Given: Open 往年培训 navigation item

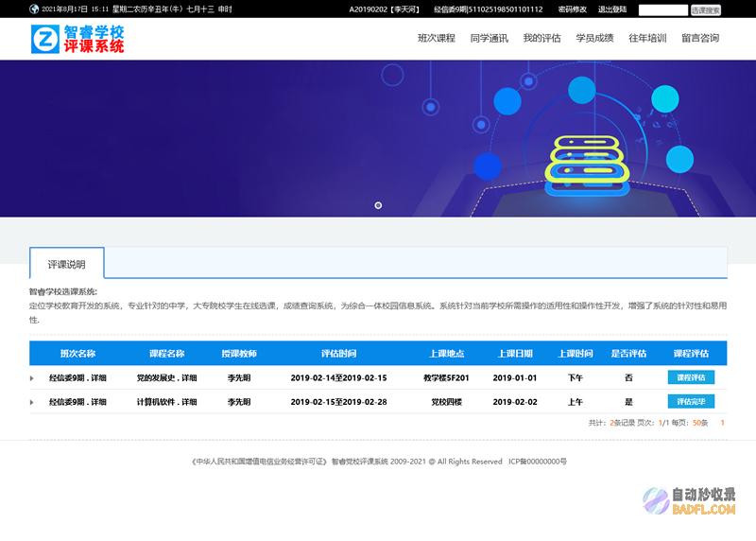Looking at the screenshot, I should (647, 38).
